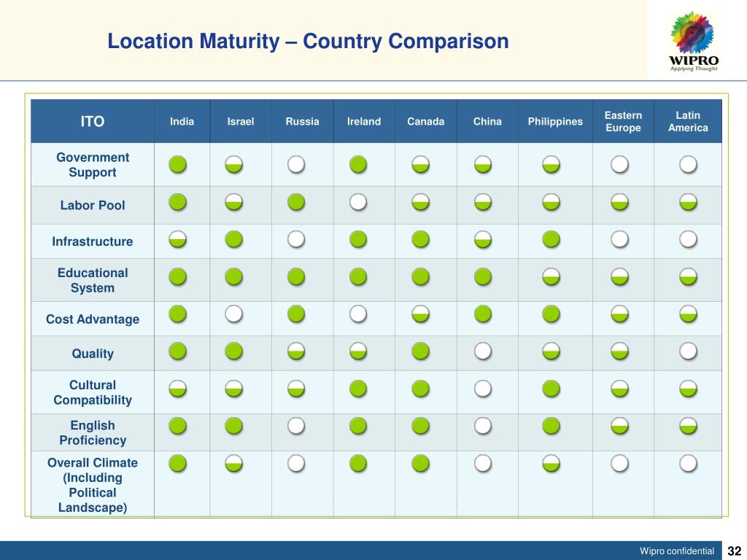Click the Labor Pool row label
This screenshot has width=747, height=560.
(x=93, y=205)
